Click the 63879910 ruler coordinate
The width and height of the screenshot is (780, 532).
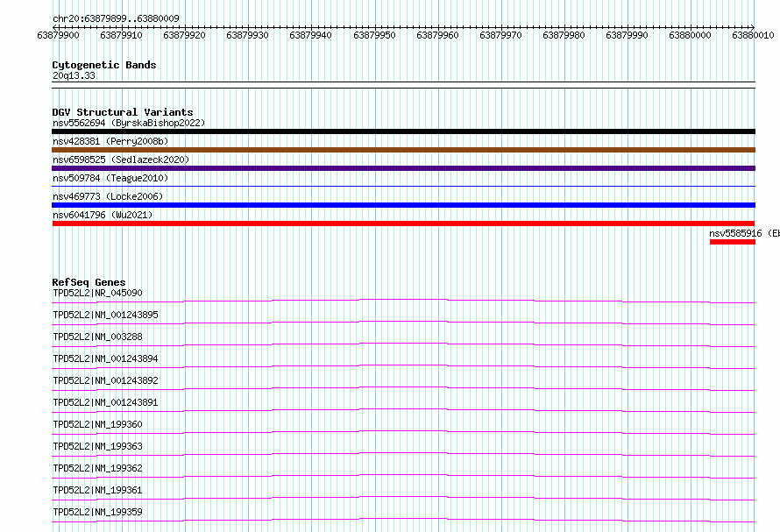click(x=121, y=35)
